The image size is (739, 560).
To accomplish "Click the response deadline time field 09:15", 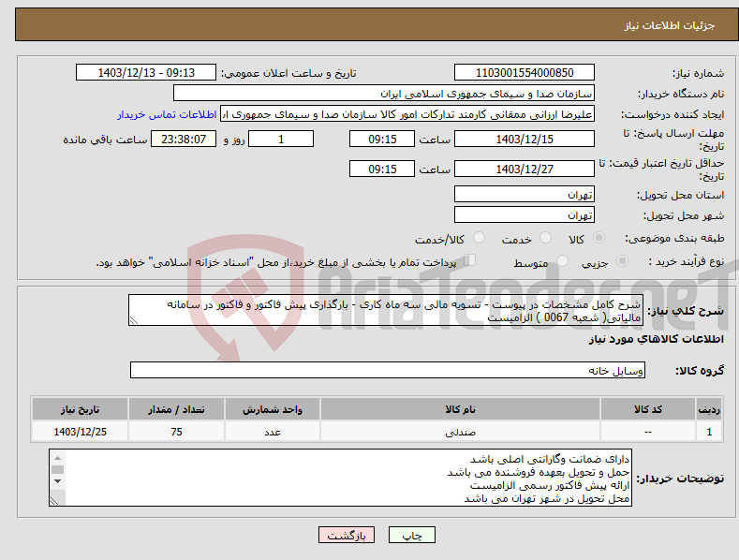I will click(x=382, y=139).
